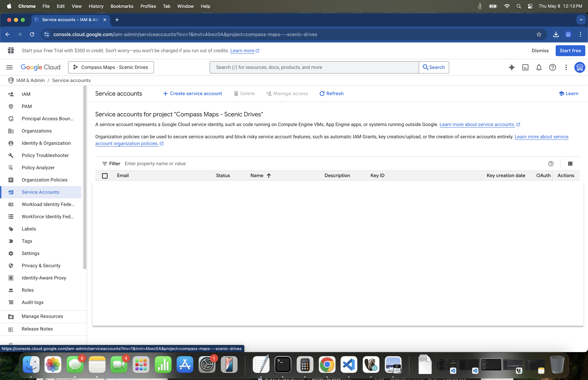Image resolution: width=588 pixels, height=380 pixels.
Task: Dismiss the free trial banner
Action: 540,51
